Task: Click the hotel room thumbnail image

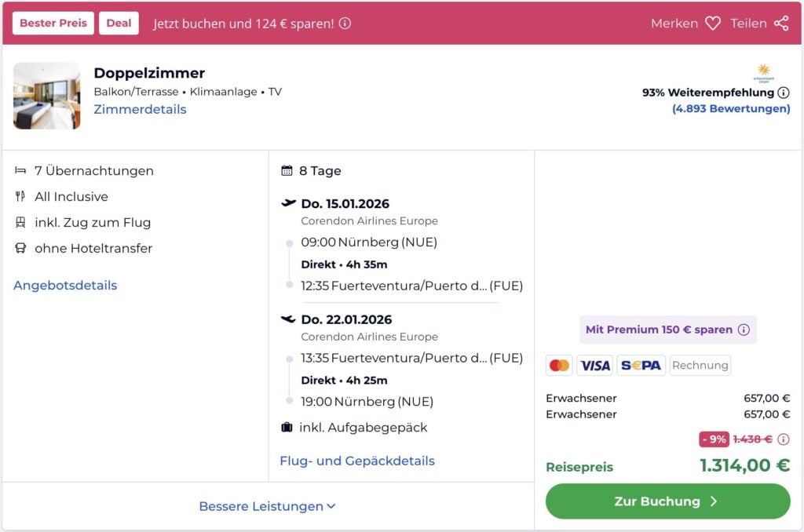Action: tap(47, 96)
